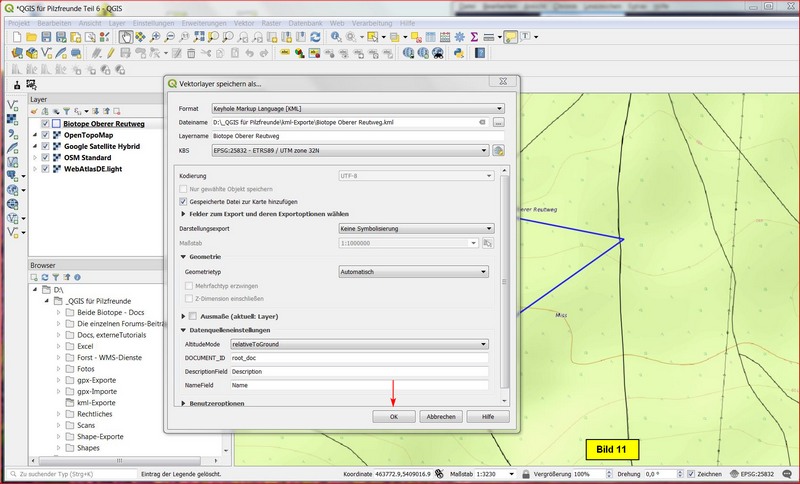The width and height of the screenshot is (800, 484).
Task: Click Add Vector Layer in left sidebar
Action: click(13, 106)
